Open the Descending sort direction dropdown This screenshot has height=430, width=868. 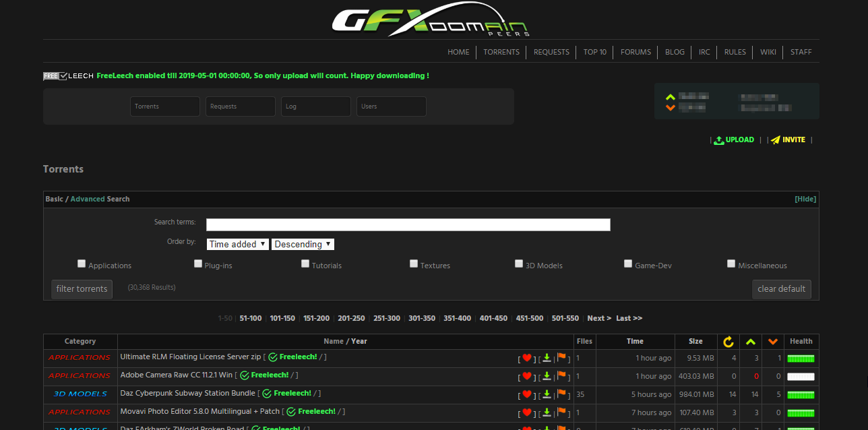tap(303, 243)
